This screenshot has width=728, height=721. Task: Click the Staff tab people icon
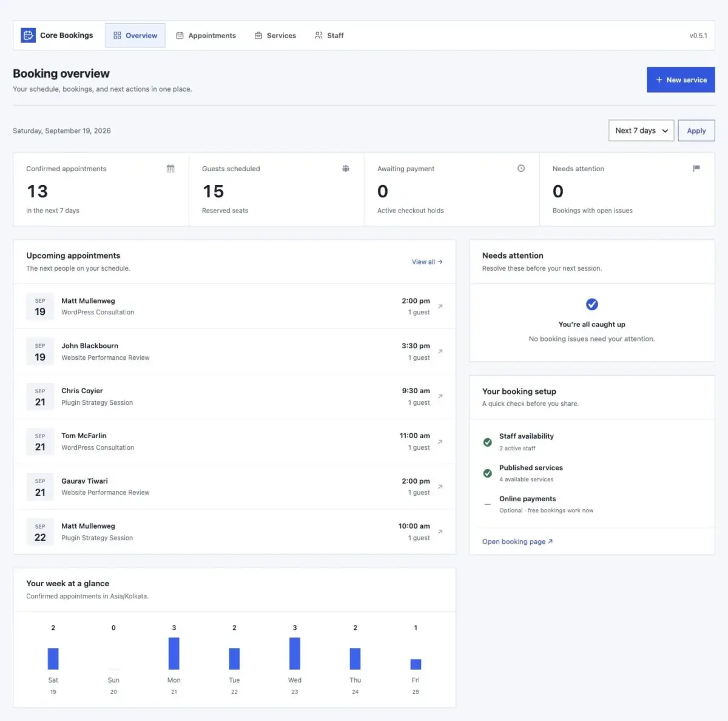[x=318, y=35]
